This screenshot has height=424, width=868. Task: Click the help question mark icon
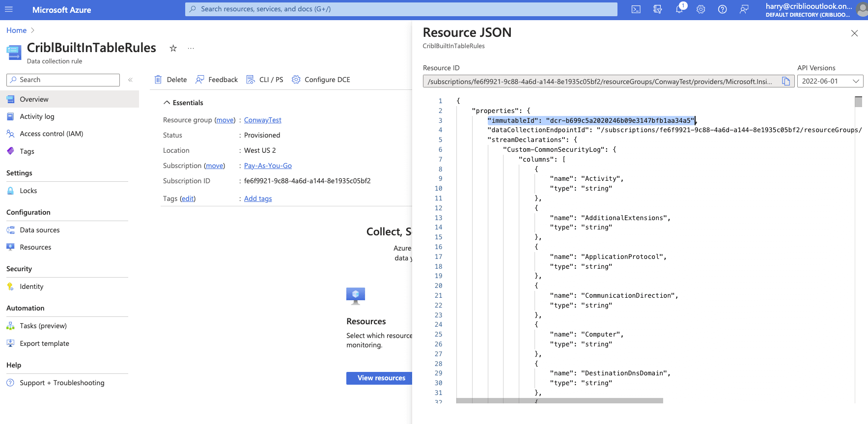722,9
